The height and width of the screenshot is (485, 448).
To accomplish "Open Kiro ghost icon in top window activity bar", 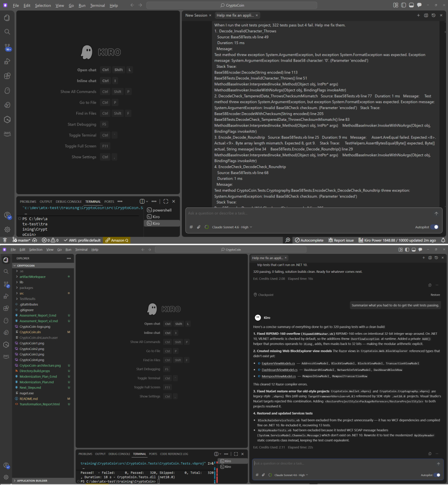I will (x=7, y=90).
